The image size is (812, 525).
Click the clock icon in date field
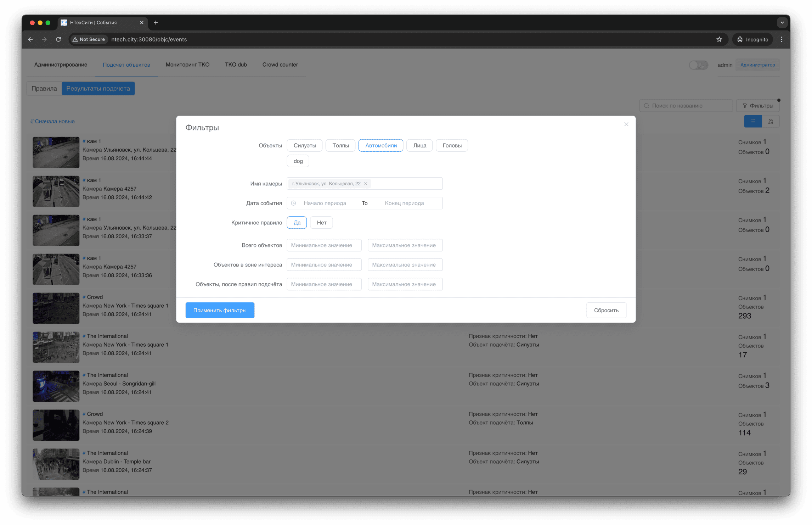click(x=293, y=203)
